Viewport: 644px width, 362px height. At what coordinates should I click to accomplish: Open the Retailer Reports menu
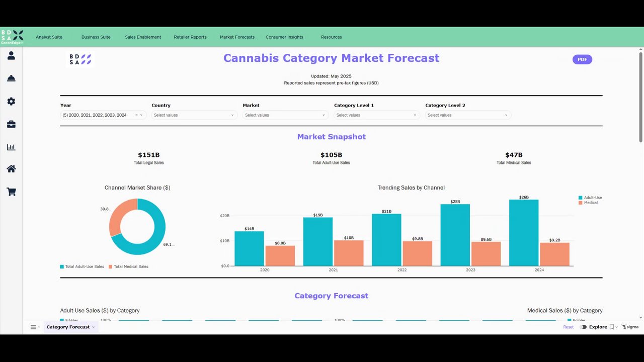[x=190, y=37]
